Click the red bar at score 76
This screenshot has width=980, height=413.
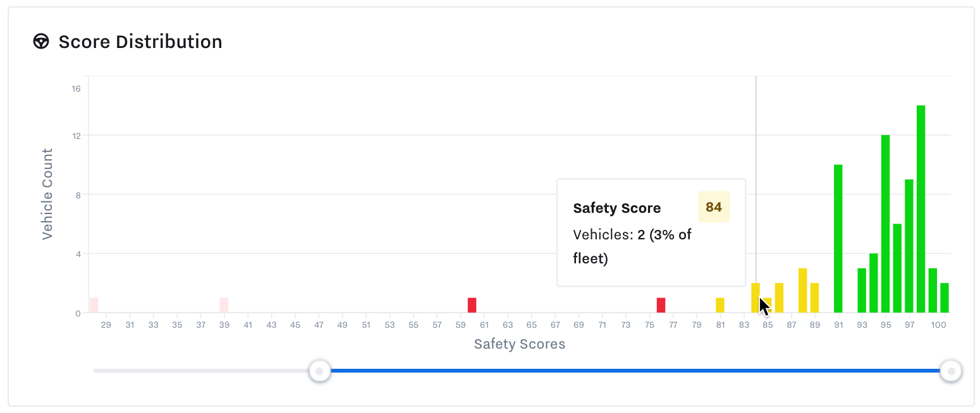click(x=661, y=305)
